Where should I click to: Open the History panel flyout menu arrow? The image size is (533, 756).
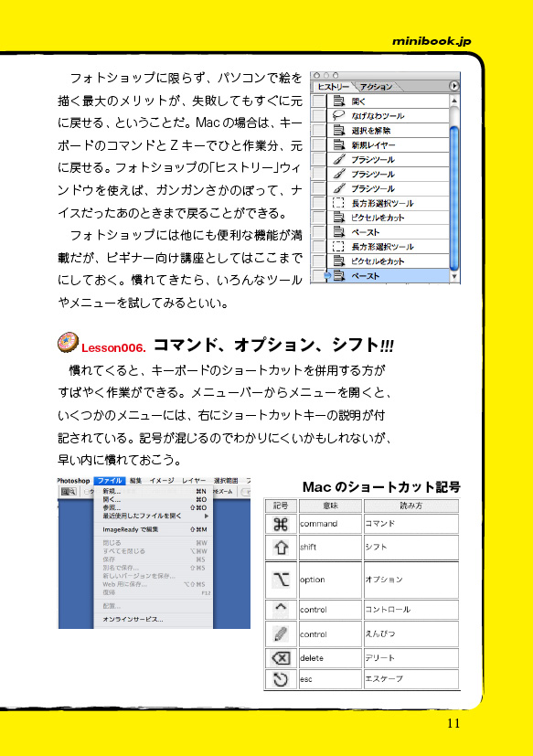(453, 86)
